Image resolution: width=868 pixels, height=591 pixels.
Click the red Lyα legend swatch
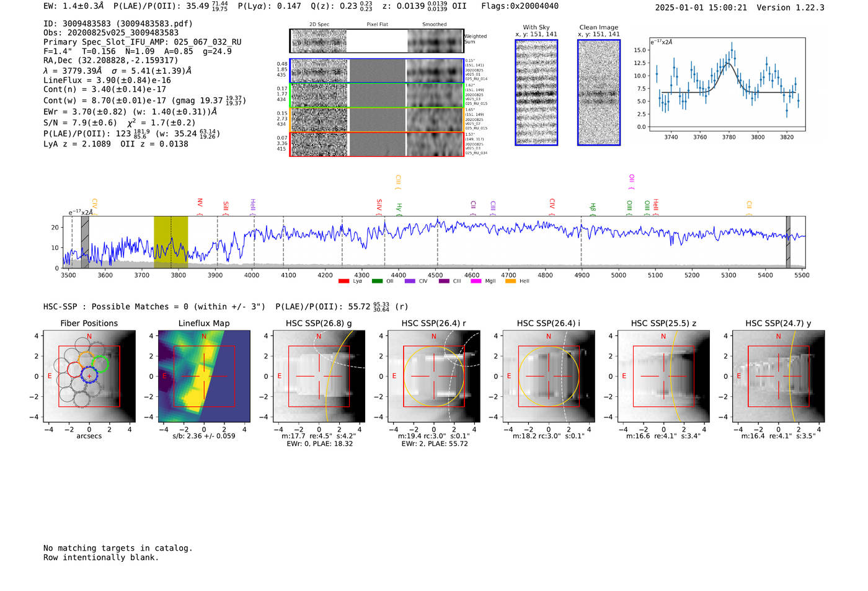pyautogui.click(x=343, y=281)
